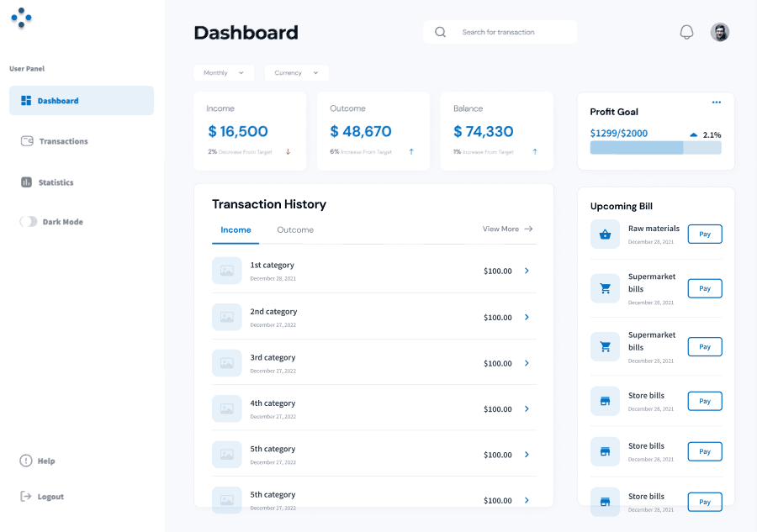757x532 pixels.
Task: Click View More in Transaction History
Action: 506,229
